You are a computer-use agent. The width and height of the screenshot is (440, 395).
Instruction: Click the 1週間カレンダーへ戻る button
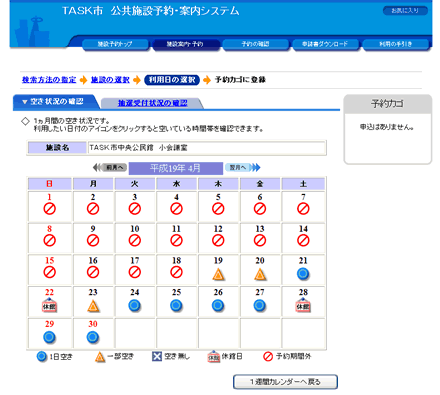(x=285, y=382)
